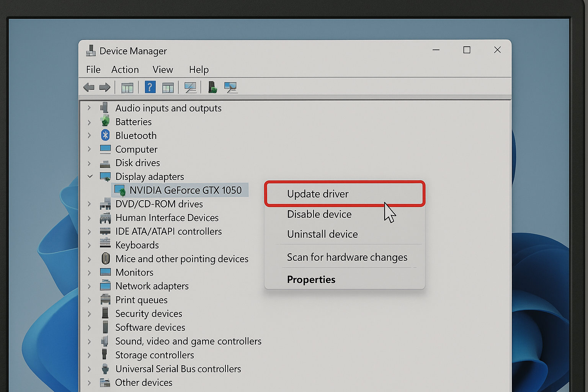
Task: Select the NVIDIA GeForce GTX 1050 label
Action: click(185, 190)
